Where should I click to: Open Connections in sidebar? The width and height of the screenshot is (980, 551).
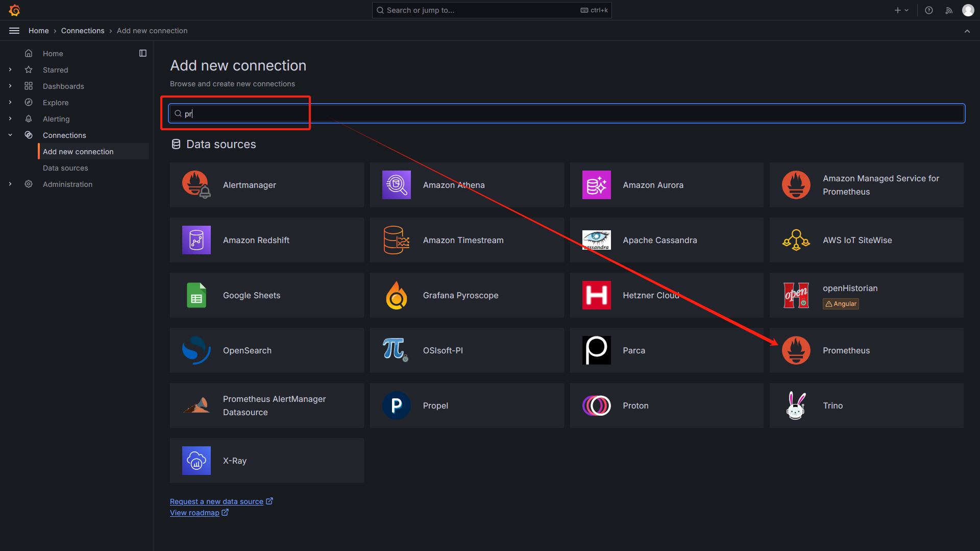(x=64, y=135)
